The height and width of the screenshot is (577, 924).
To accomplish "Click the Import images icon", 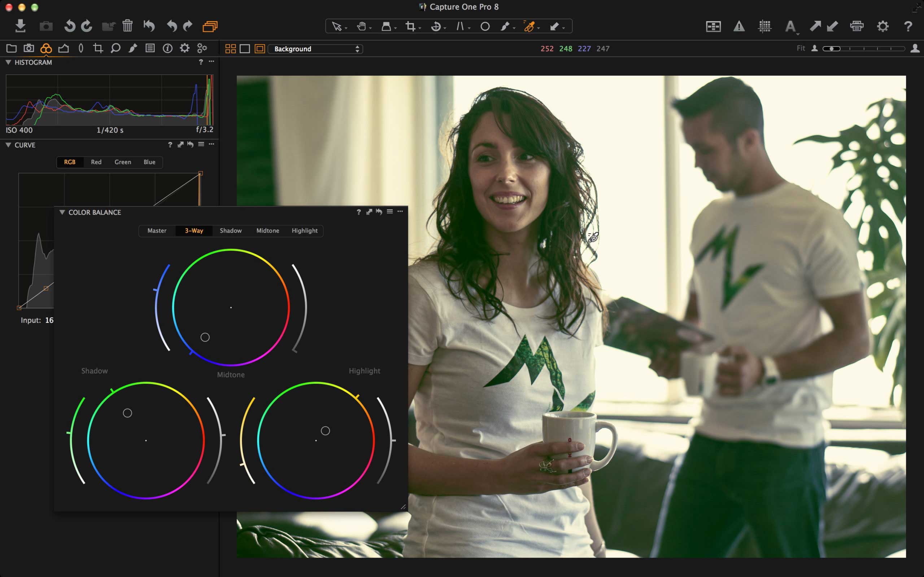I will [20, 26].
